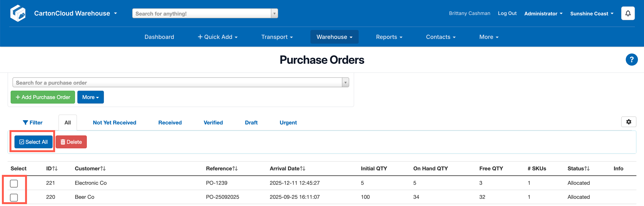Open the Urgent tab
The image size is (644, 206).
point(288,123)
